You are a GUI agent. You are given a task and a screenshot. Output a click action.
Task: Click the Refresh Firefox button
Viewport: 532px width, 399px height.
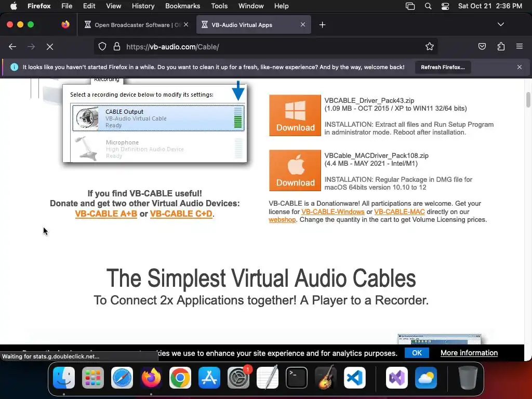(443, 67)
